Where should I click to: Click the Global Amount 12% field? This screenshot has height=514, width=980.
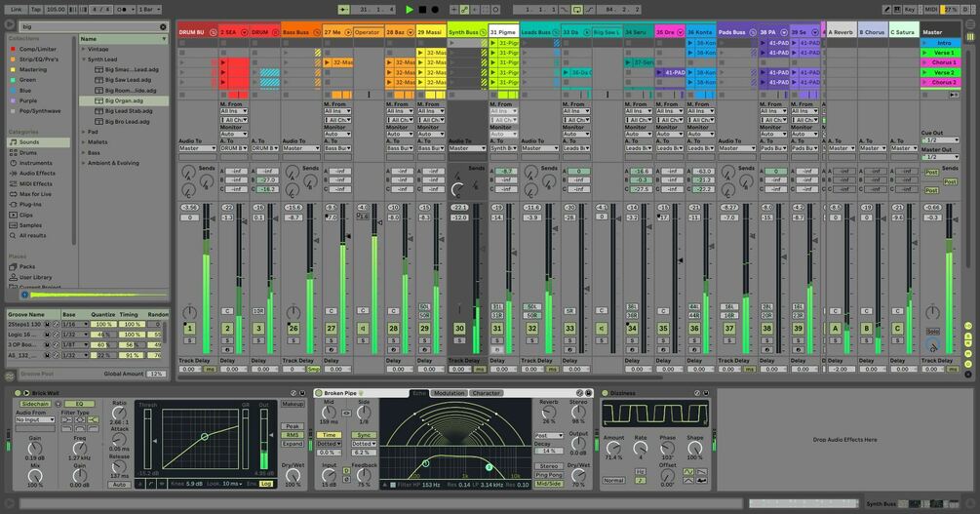pos(156,374)
